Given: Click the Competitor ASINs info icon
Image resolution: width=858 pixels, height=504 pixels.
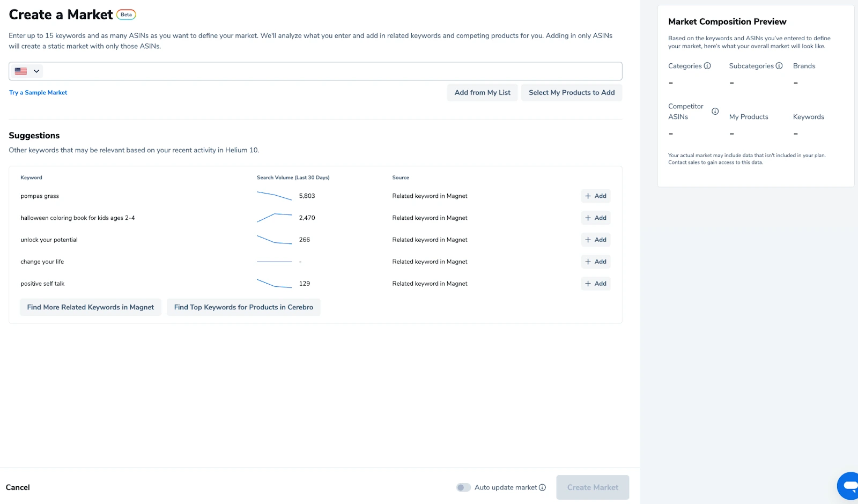Looking at the screenshot, I should coord(715,112).
